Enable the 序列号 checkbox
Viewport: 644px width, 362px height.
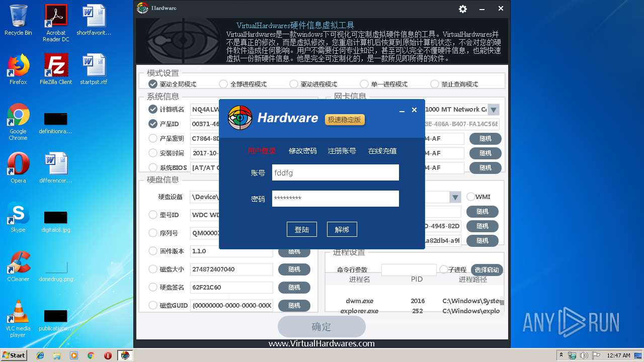(153, 233)
